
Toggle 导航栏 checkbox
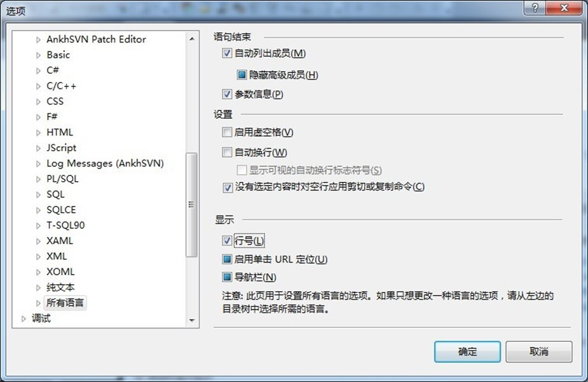[x=227, y=277]
